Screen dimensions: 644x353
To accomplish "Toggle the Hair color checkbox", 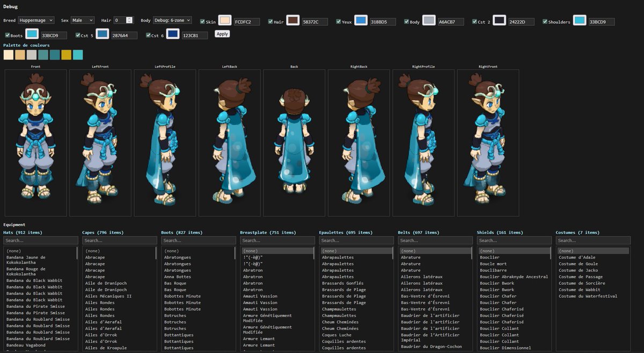I will coord(270,22).
